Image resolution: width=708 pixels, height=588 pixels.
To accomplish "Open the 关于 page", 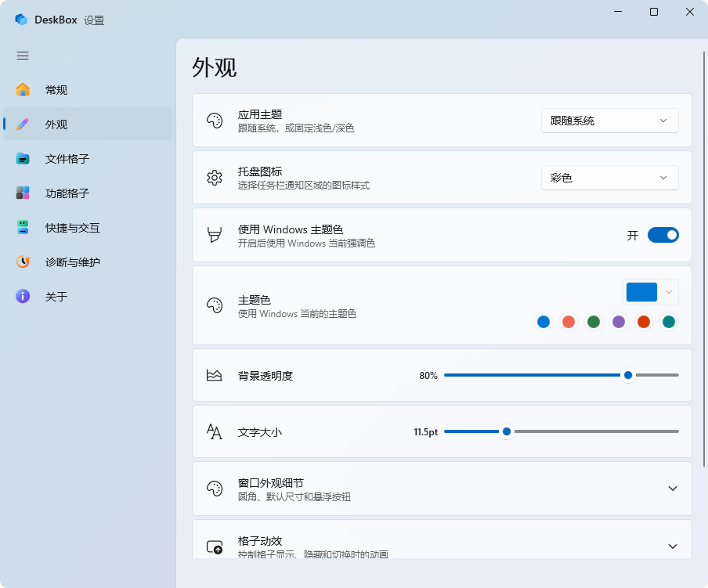I will 88,296.
